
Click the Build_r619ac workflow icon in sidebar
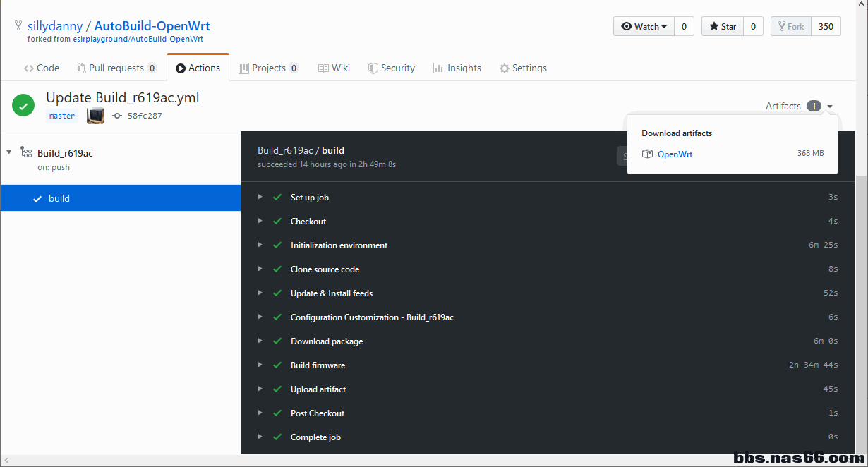click(26, 152)
